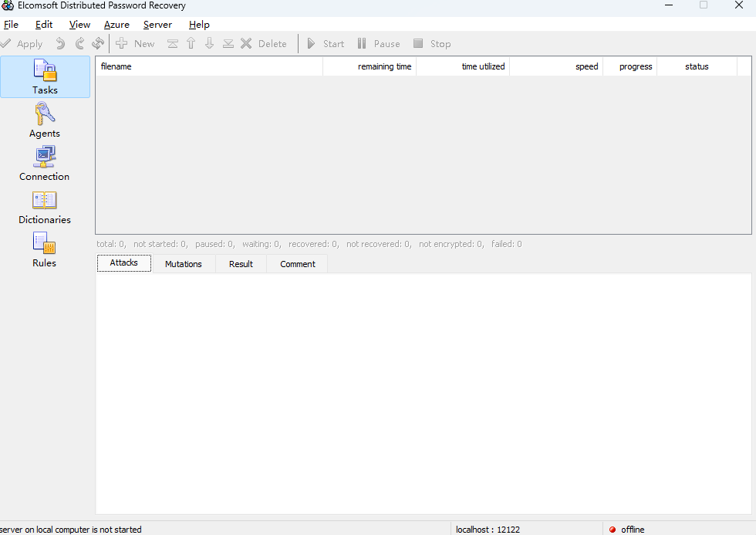
Task: Open the Edit menu
Action: (x=44, y=25)
